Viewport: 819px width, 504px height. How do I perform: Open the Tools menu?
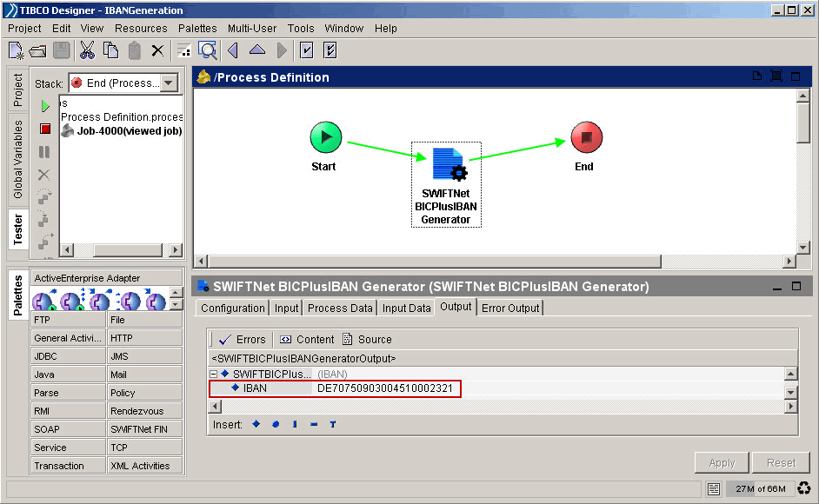[x=301, y=28]
